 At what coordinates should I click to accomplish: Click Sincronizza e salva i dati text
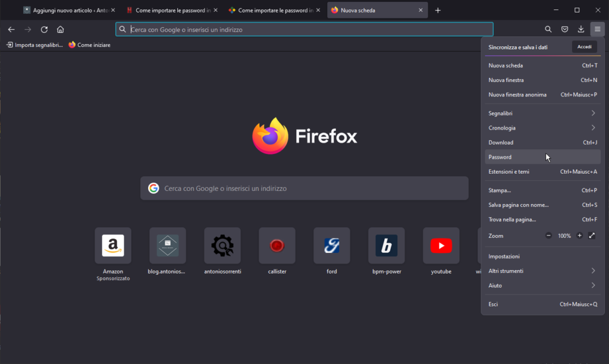click(518, 48)
